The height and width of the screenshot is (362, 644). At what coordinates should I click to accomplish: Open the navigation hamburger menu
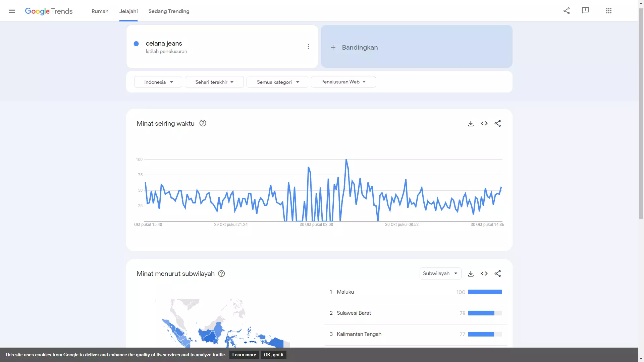pos(12,11)
